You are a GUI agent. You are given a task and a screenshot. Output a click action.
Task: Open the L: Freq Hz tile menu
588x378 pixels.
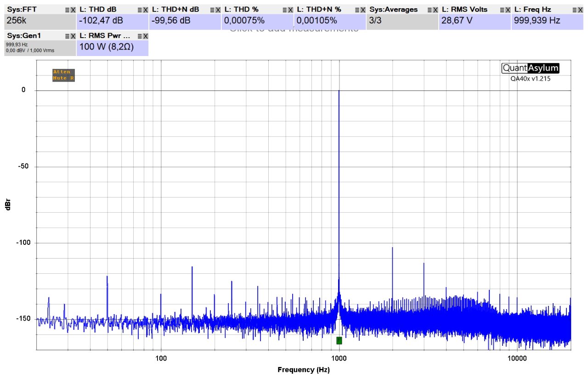click(575, 10)
